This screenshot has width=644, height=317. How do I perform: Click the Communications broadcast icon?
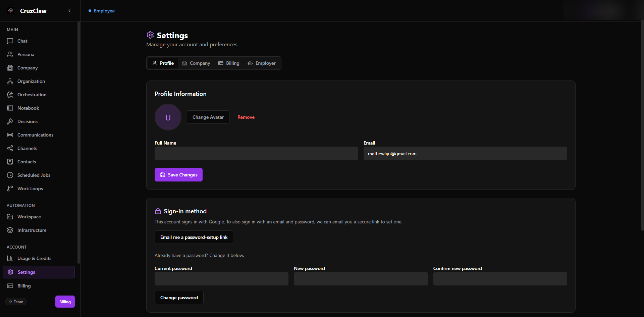(x=10, y=135)
